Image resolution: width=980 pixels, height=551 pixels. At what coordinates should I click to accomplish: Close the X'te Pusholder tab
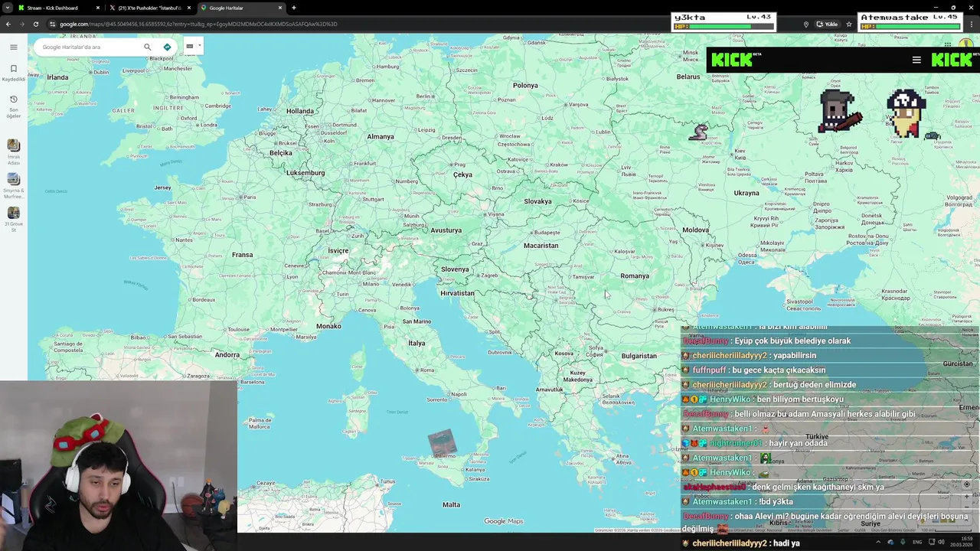point(189,8)
